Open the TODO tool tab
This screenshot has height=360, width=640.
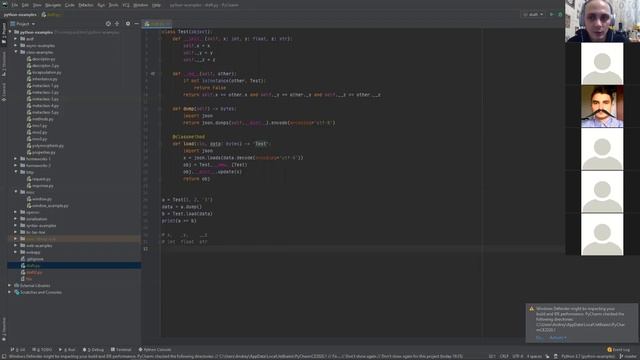coord(42,350)
